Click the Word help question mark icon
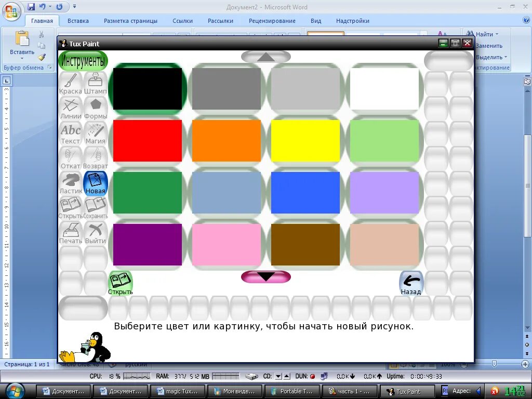 pos(527,20)
